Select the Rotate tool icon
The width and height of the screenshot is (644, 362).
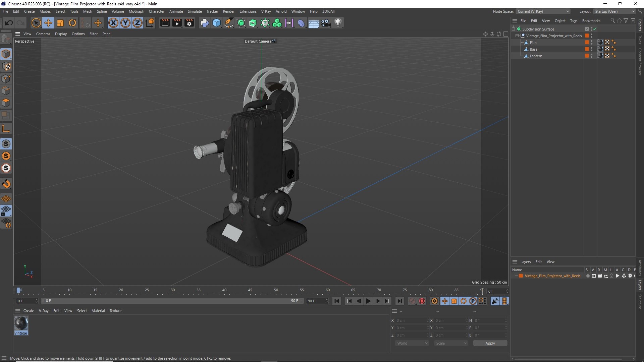pyautogui.click(x=72, y=23)
